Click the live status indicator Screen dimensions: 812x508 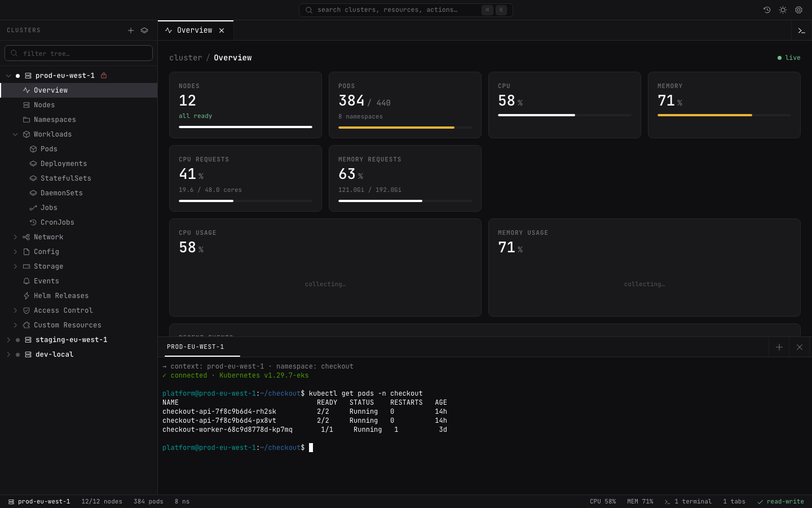point(789,58)
